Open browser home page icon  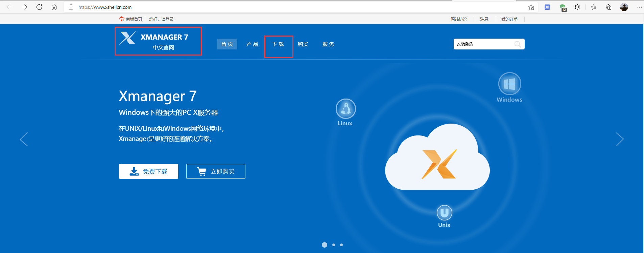54,7
